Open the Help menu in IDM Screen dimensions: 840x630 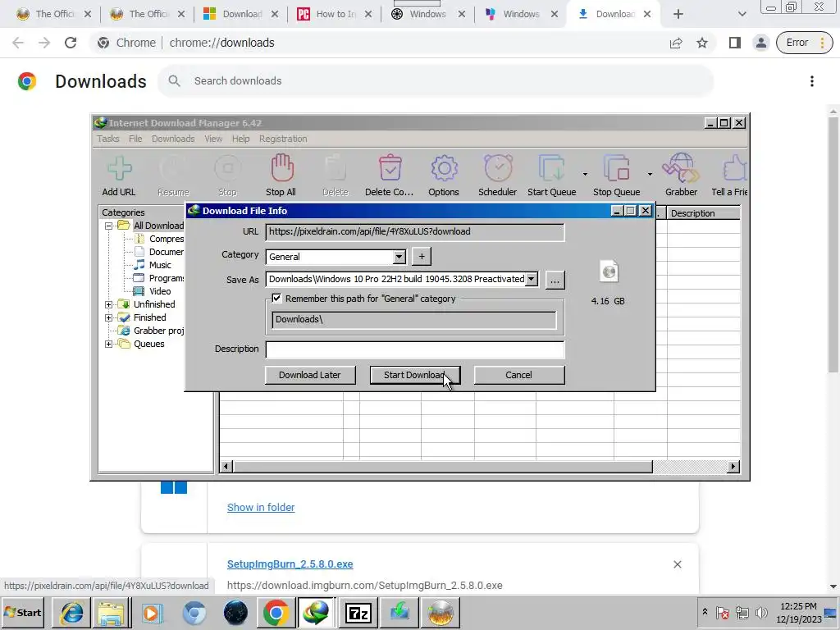click(x=240, y=139)
